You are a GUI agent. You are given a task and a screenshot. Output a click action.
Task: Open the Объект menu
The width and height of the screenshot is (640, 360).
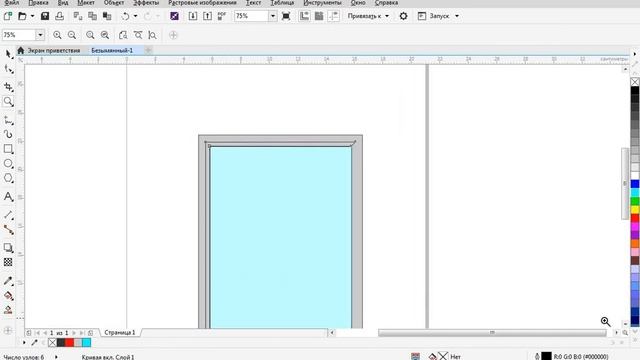(x=114, y=3)
